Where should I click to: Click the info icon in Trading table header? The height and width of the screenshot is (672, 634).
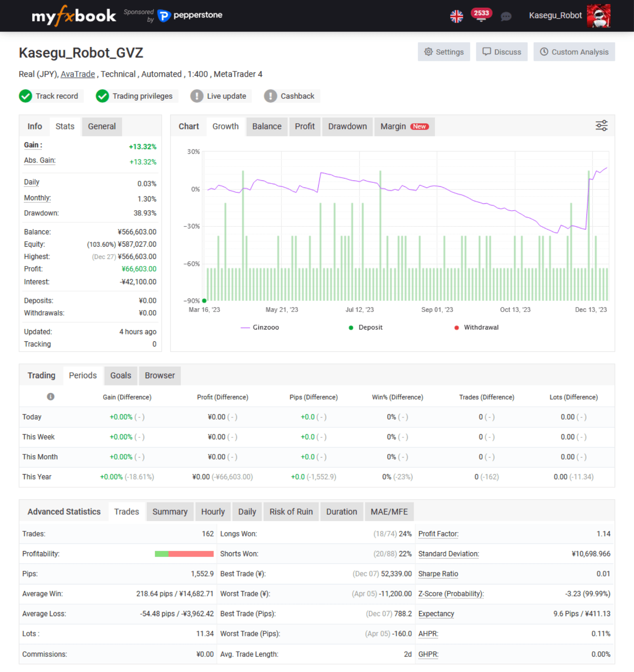pos(51,396)
